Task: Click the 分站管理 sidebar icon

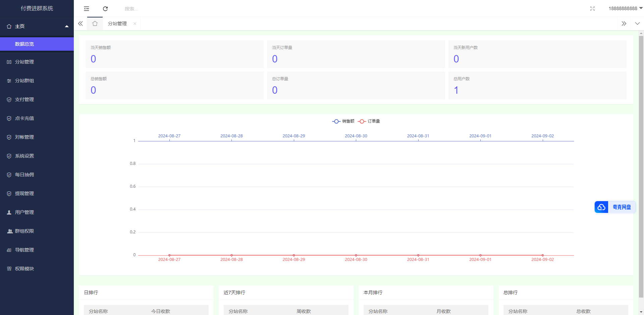Action: [x=9, y=62]
